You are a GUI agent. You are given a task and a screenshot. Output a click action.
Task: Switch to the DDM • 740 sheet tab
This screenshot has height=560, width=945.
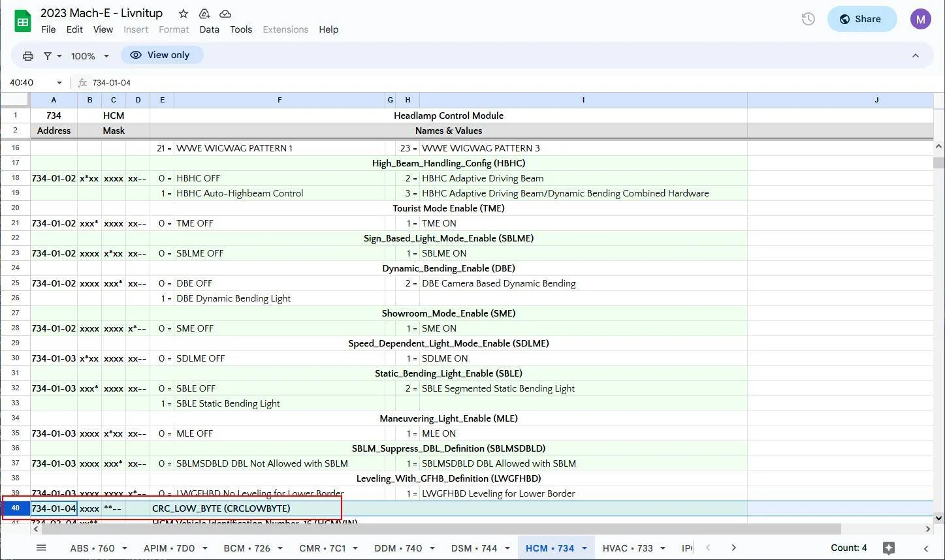click(x=398, y=548)
